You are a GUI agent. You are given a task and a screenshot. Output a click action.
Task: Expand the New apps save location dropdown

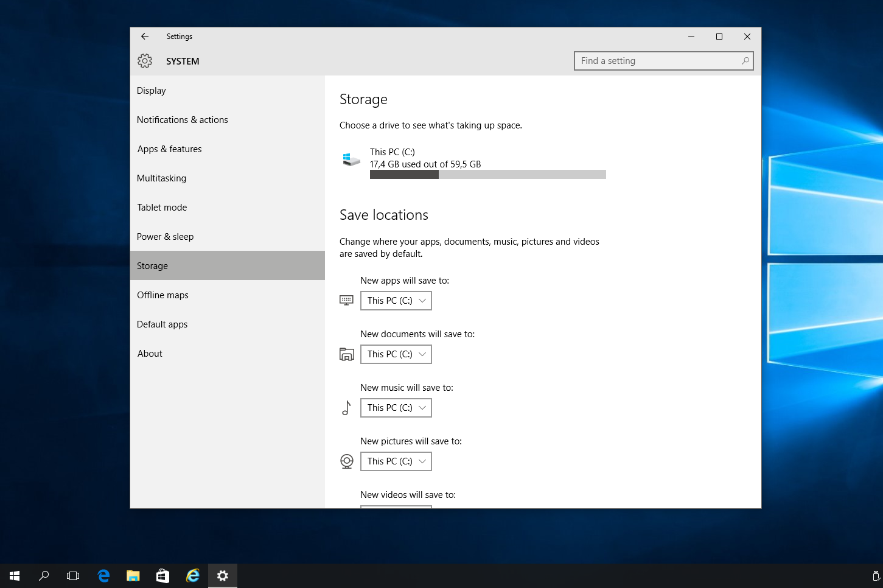pyautogui.click(x=396, y=301)
